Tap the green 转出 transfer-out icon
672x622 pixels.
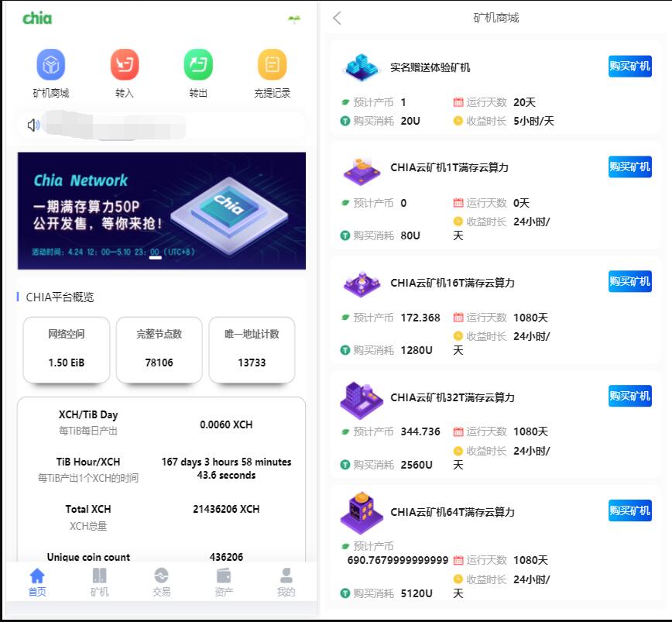198,65
